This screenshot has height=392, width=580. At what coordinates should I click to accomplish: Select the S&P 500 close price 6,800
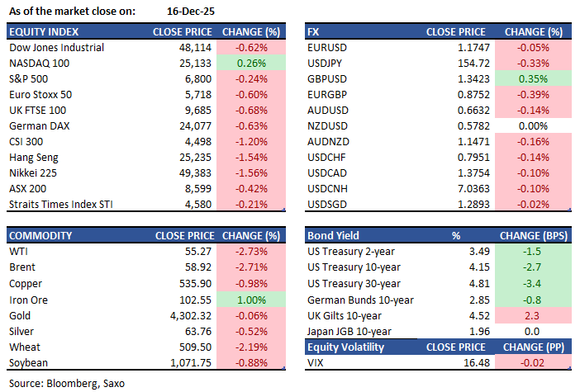pyautogui.click(x=175, y=78)
